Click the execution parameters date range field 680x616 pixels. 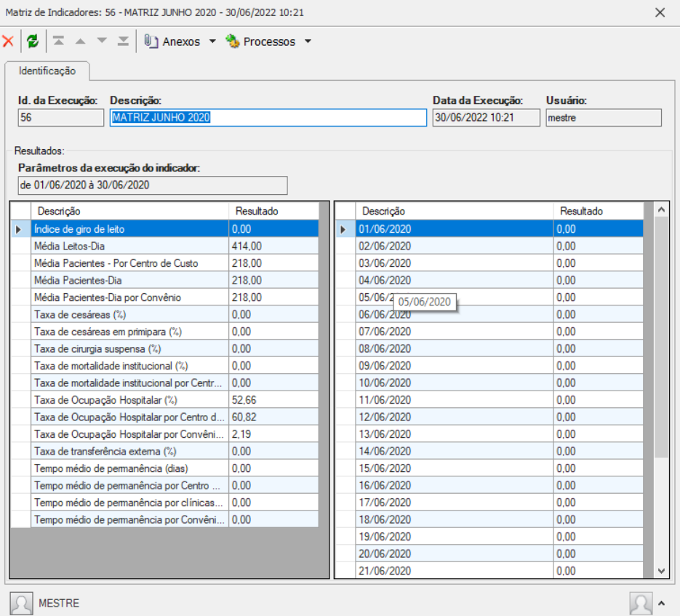click(153, 185)
